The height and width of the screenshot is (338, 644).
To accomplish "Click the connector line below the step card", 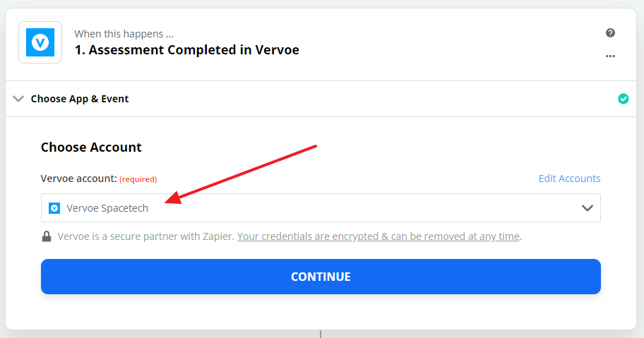I will (x=321, y=334).
